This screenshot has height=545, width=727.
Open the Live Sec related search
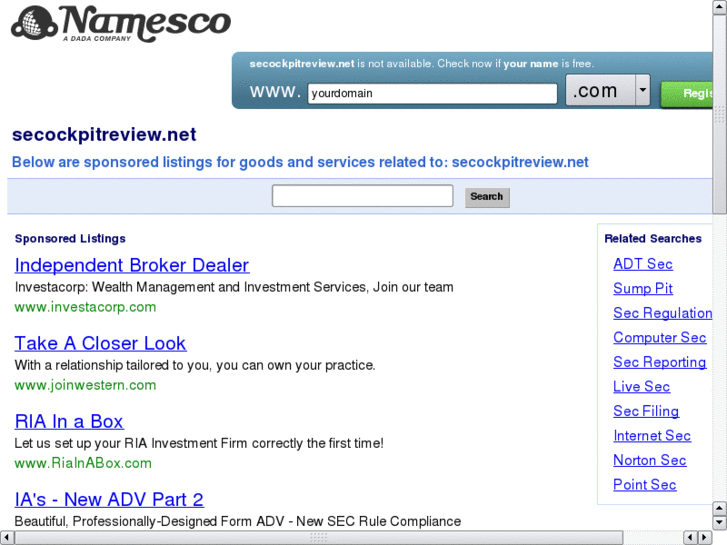[641, 387]
